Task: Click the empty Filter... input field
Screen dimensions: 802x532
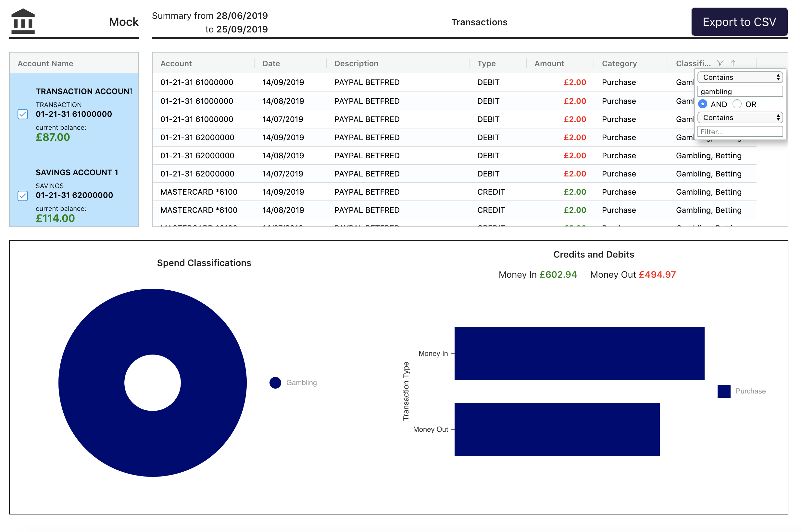Action: (740, 132)
